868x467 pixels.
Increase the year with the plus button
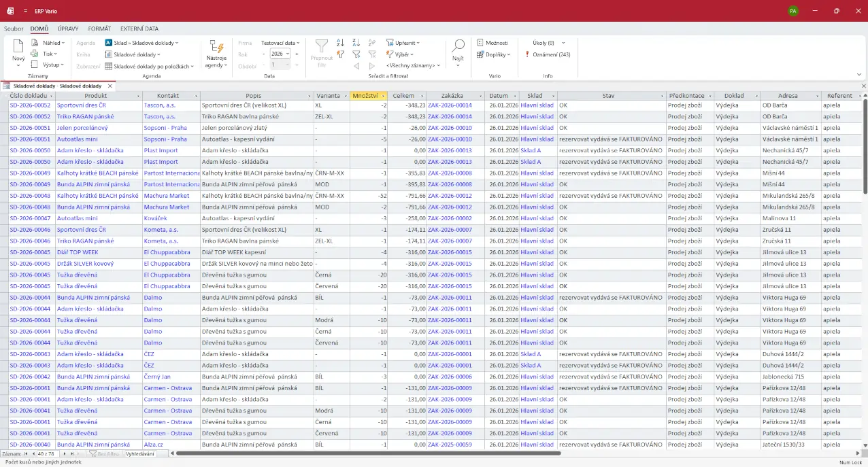(297, 54)
